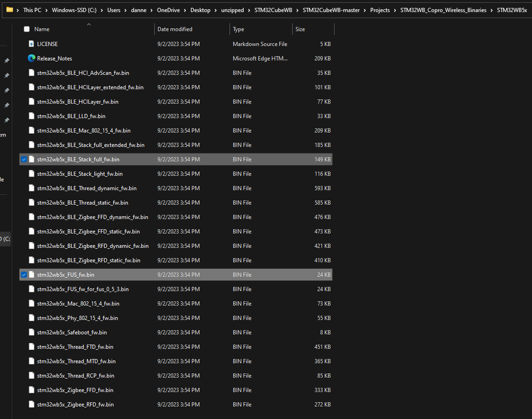Viewport: 532px width, 419px height.
Task: Click file icon of stm32wb5x_BLE_Thread_dynamic_fw.bin
Action: [31, 188]
